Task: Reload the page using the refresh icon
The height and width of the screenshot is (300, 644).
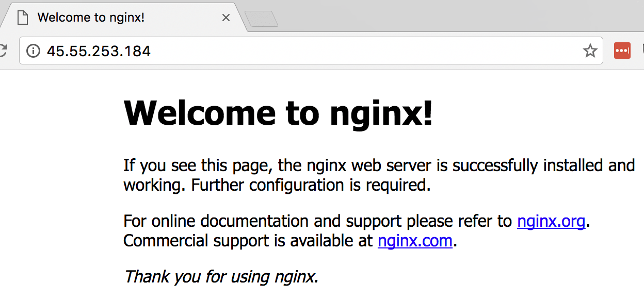Action: click(4, 51)
